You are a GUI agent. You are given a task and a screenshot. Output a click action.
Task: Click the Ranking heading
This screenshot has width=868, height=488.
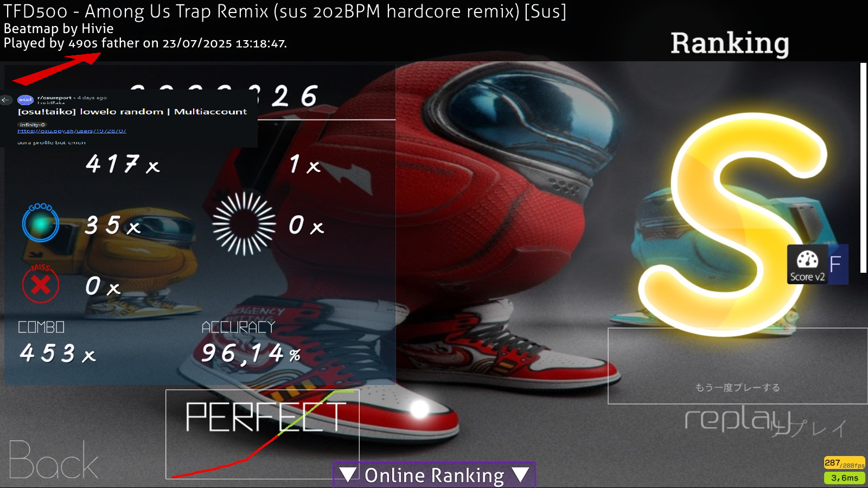730,43
